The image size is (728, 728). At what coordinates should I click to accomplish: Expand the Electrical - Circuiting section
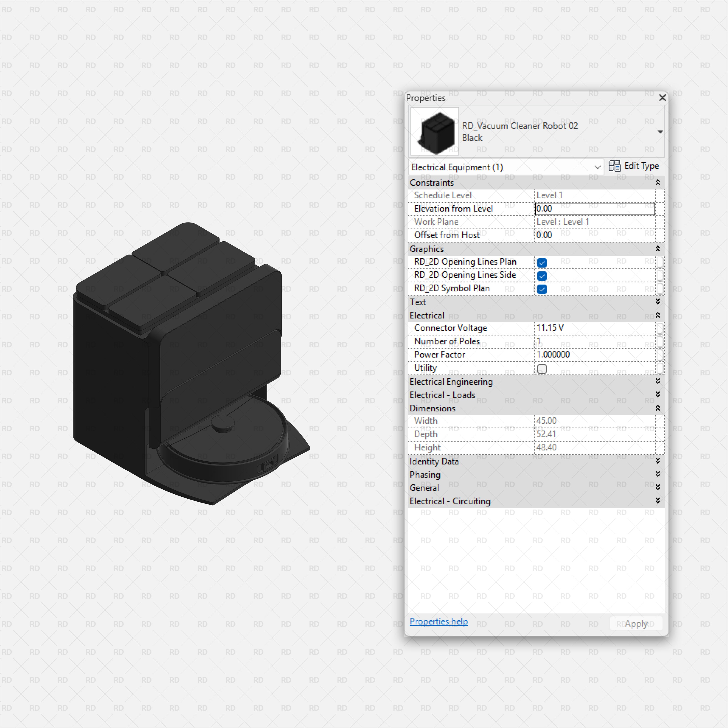(x=657, y=501)
